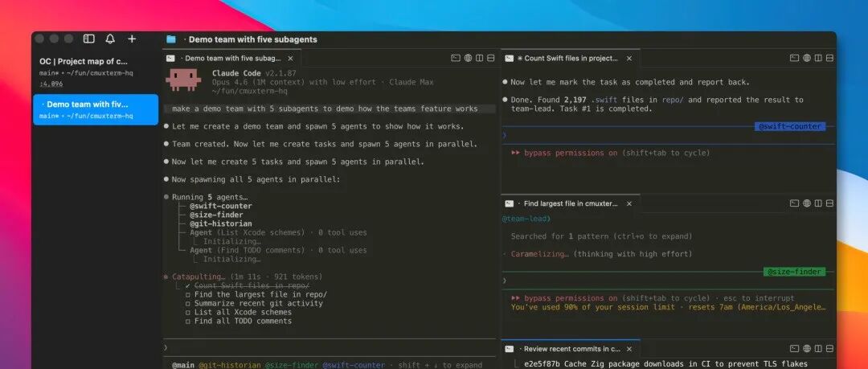The width and height of the screenshot is (868, 369).
Task: Check the Find the largest file in repo task
Action: (188, 295)
